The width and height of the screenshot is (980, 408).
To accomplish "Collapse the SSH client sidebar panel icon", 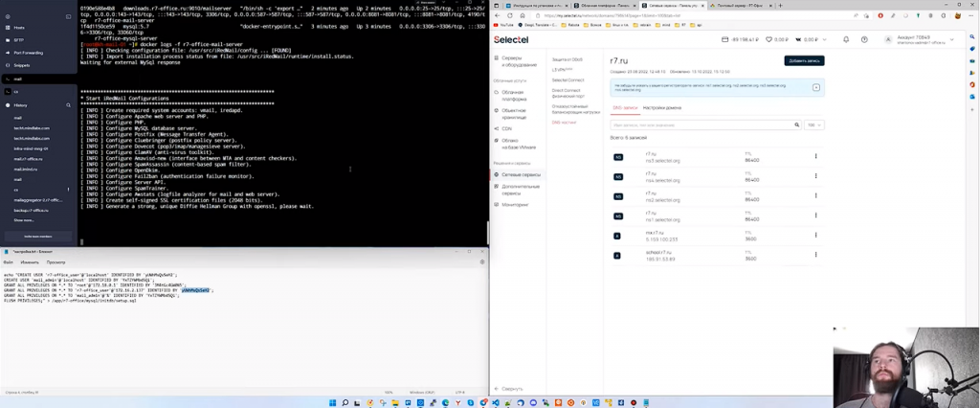I will click(69, 16).
